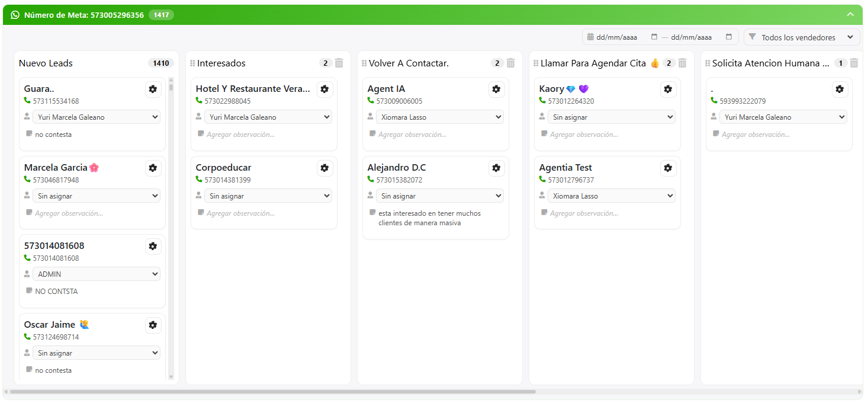Open vendor dropdown on Guara.. card
The height and width of the screenshot is (403, 868).
(x=97, y=117)
